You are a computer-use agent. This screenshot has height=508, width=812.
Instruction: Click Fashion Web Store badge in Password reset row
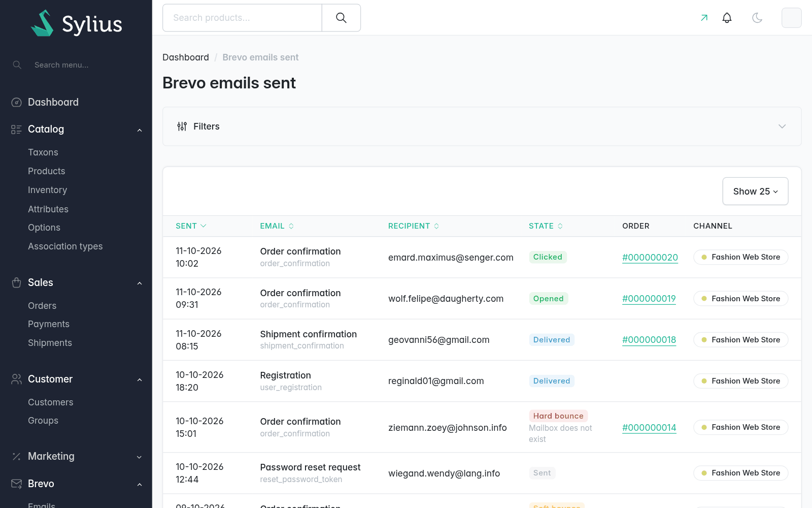740,473
